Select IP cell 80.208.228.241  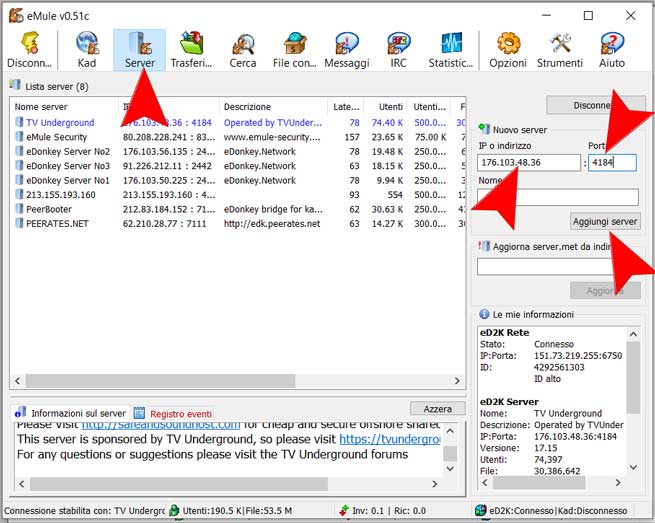[169, 137]
